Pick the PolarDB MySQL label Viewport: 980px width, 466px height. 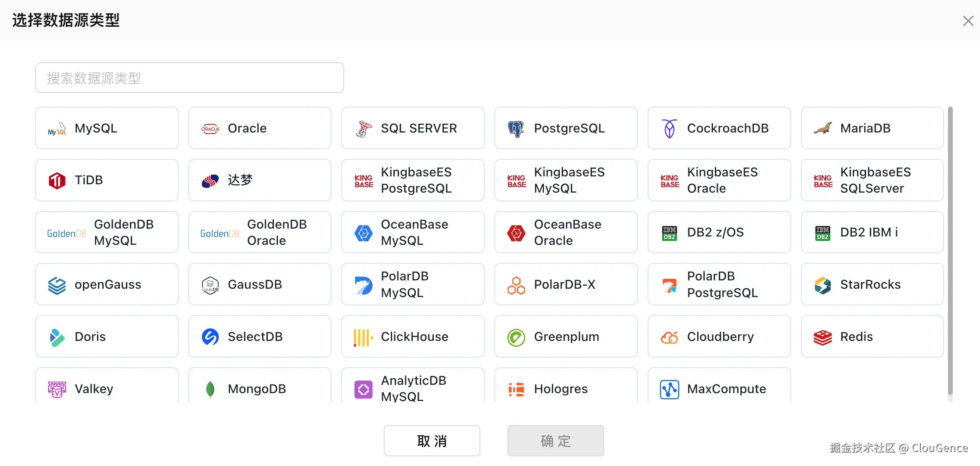point(404,284)
